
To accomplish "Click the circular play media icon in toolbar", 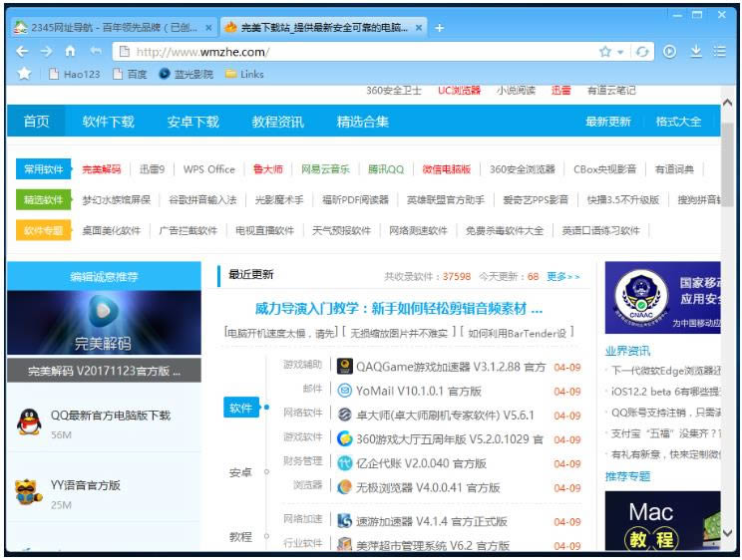I will (669, 51).
